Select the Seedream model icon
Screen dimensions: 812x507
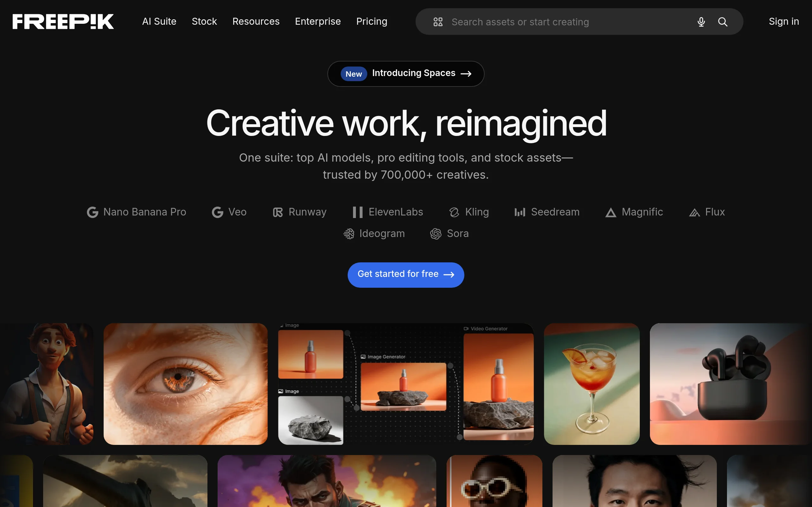[x=520, y=212]
